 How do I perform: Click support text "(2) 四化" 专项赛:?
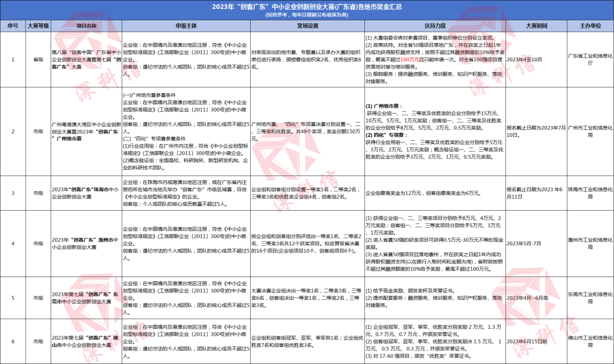387,135
